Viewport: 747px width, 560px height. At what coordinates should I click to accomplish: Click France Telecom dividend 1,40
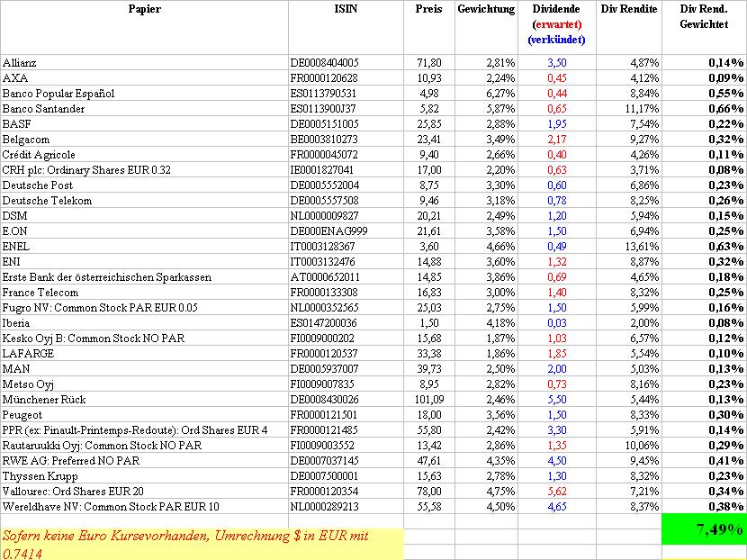point(556,292)
